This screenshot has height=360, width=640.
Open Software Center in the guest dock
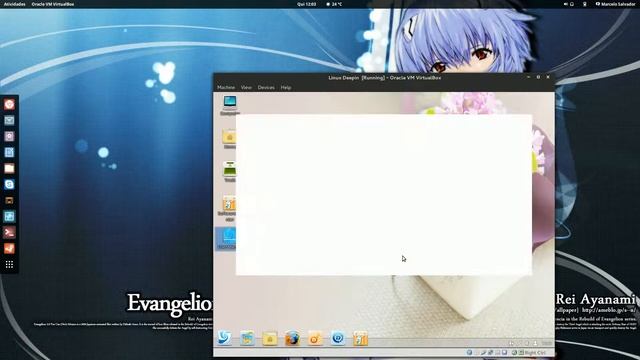[360, 338]
